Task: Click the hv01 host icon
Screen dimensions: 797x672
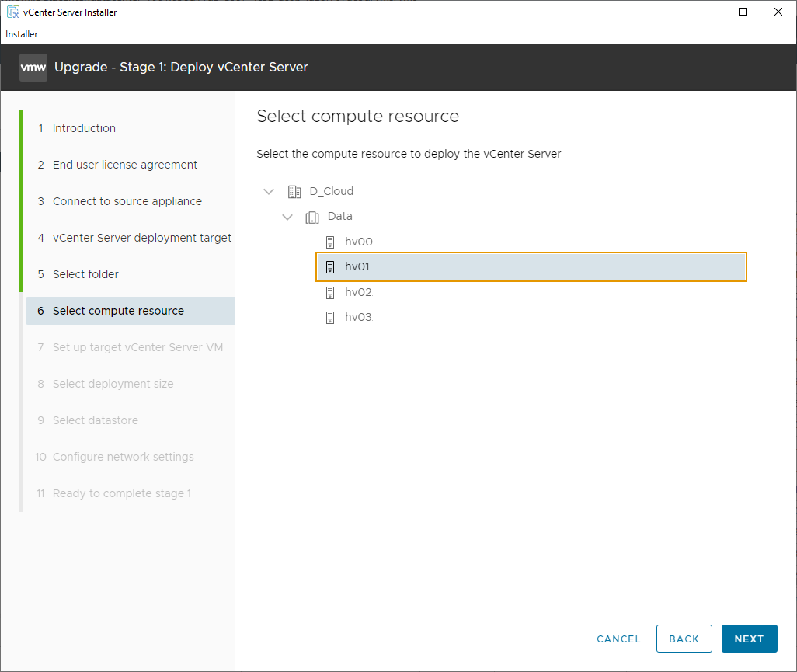Action: (x=330, y=267)
